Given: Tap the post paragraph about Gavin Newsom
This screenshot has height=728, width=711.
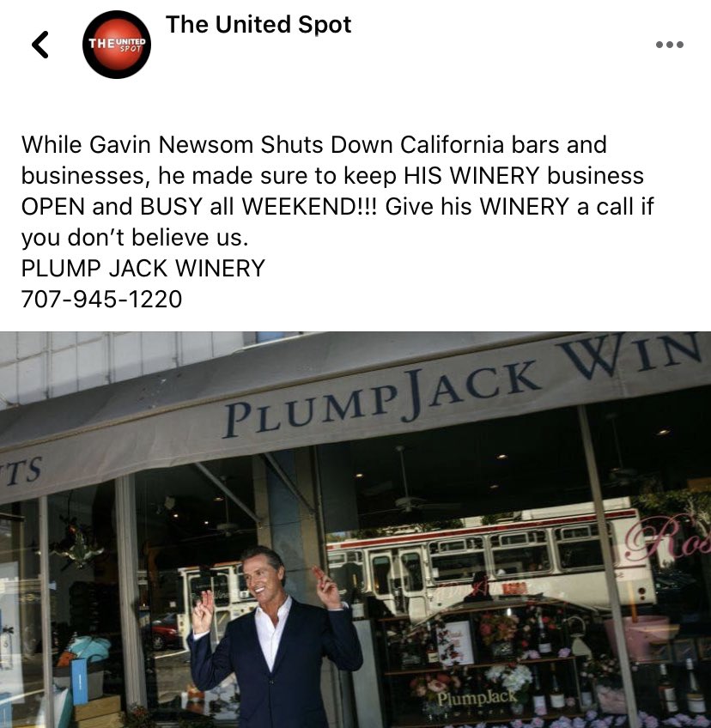Looking at the screenshot, I should coord(337,191).
